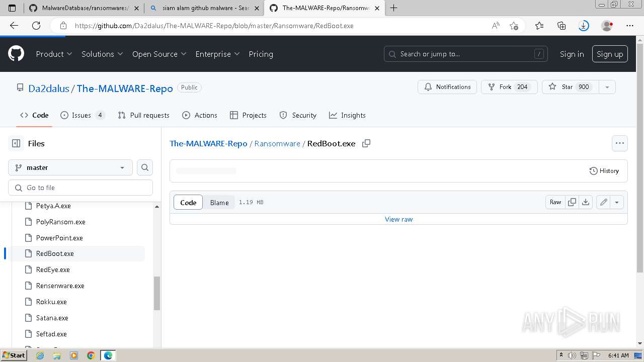
Task: Expand the Product menu
Action: click(x=54, y=54)
